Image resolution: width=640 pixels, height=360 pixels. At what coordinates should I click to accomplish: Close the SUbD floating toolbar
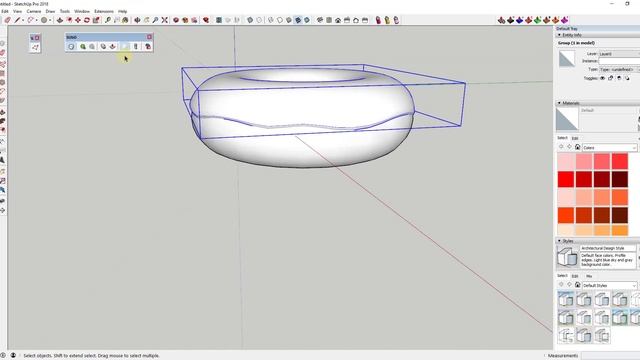tap(149, 37)
